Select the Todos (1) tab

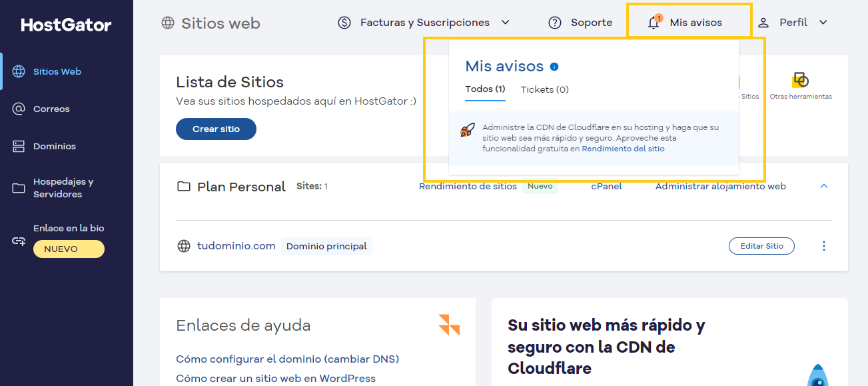click(485, 89)
